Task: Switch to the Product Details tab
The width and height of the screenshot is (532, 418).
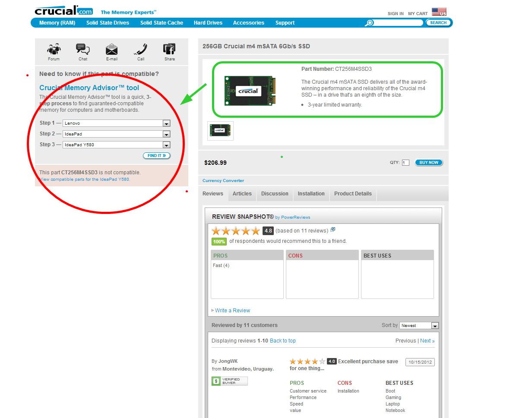Action: click(353, 194)
